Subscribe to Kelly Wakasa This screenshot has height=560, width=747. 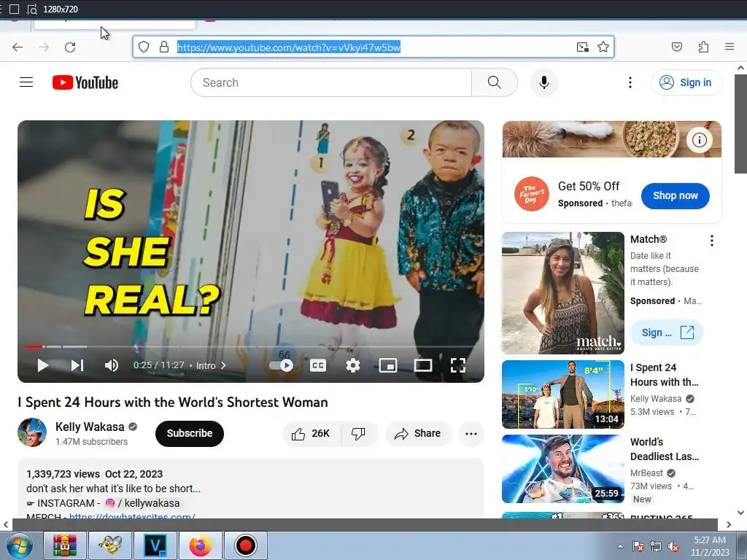[190, 433]
